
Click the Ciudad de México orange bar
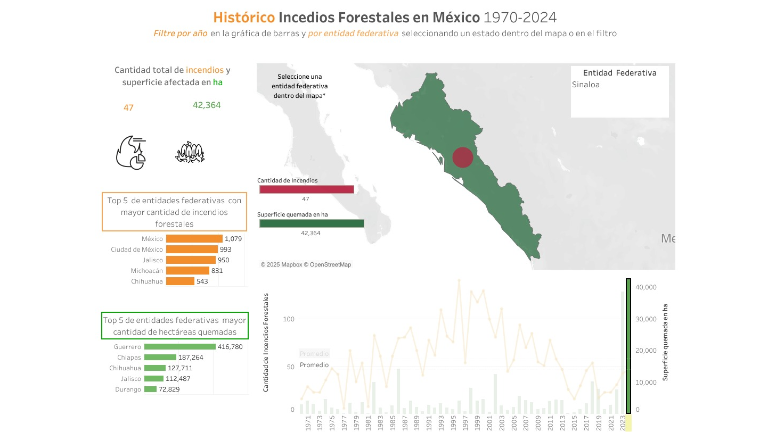[x=192, y=249]
